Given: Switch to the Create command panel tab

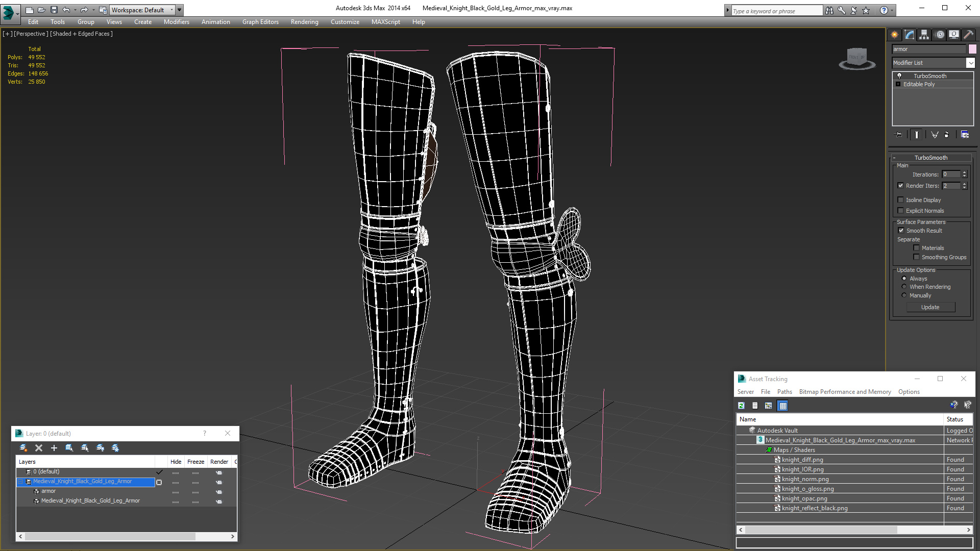Looking at the screenshot, I should (895, 35).
